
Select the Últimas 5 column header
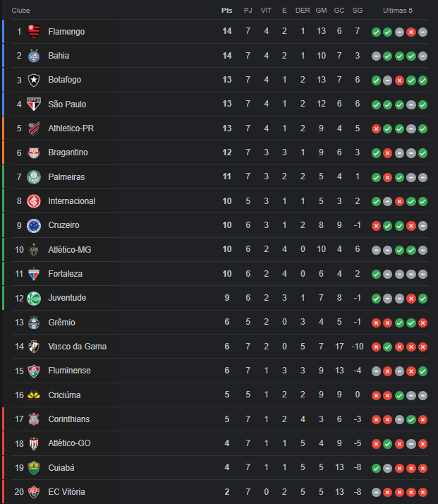coord(398,11)
